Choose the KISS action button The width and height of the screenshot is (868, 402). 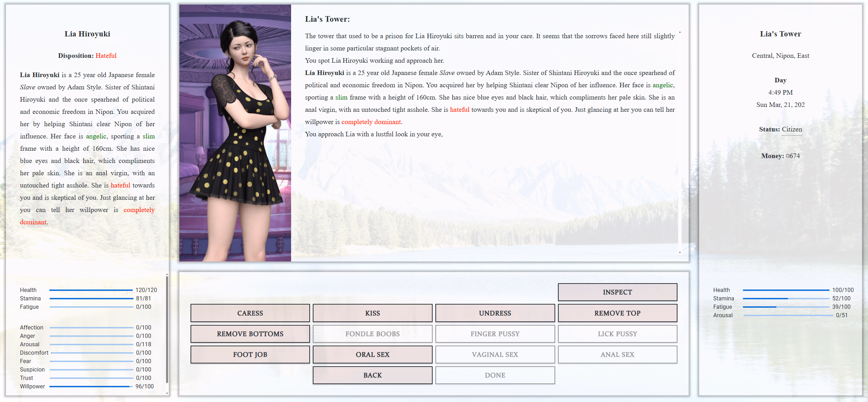[x=372, y=313]
